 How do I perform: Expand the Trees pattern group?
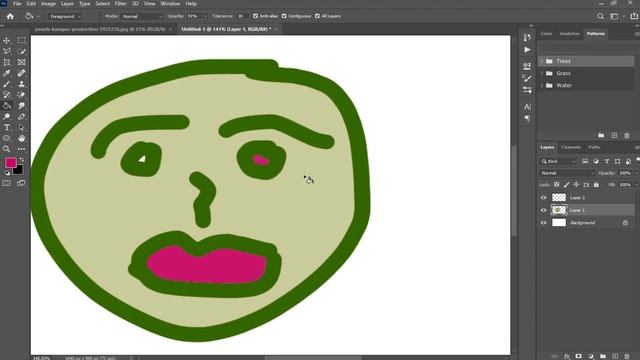(x=542, y=61)
